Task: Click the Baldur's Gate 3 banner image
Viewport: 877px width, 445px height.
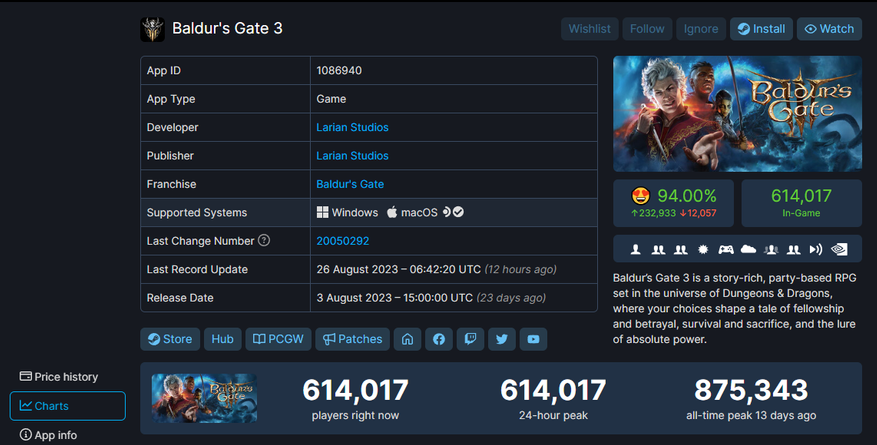Action: 737,113
